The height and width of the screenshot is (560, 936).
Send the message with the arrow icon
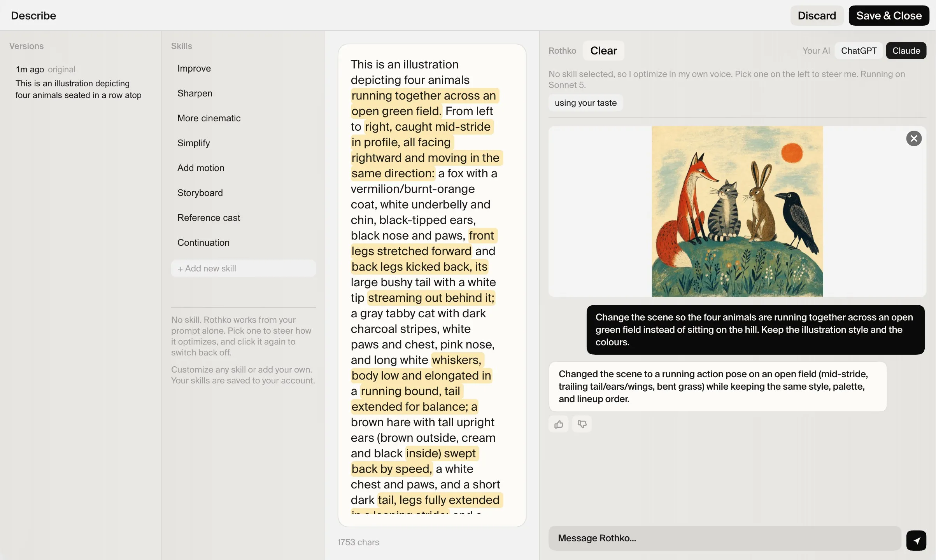[916, 540]
